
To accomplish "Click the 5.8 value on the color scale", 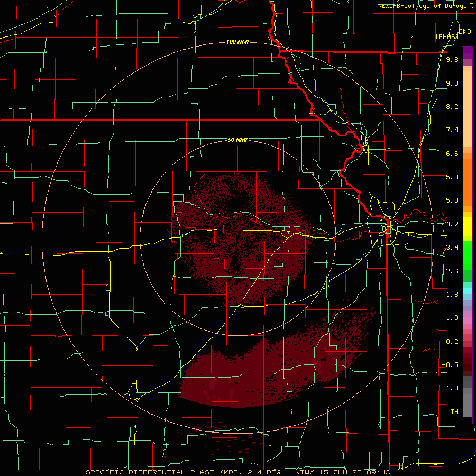I will 452,177.
